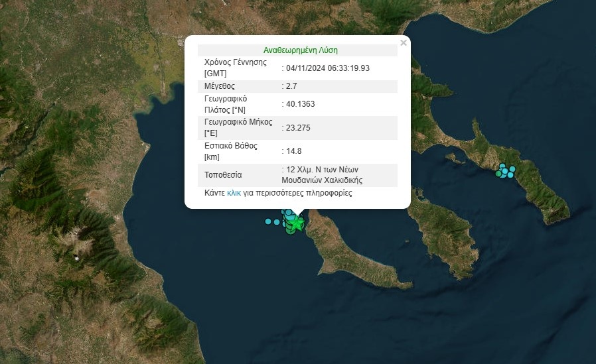The width and height of the screenshot is (596, 364).
Task: Select the green marker in the Sithonia cluster
Action: point(498,174)
